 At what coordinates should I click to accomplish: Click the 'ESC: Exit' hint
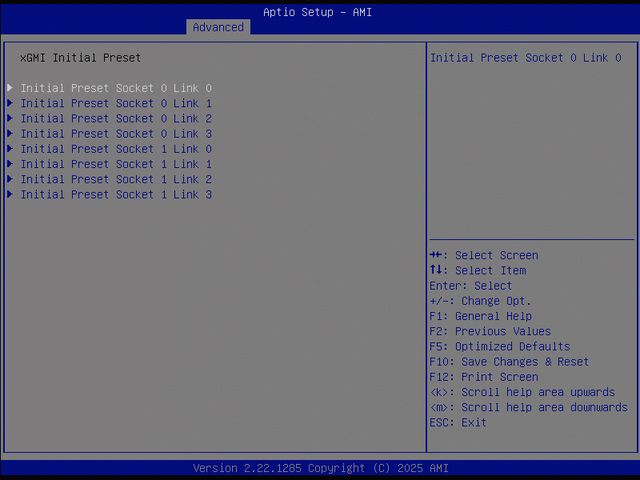pos(458,423)
